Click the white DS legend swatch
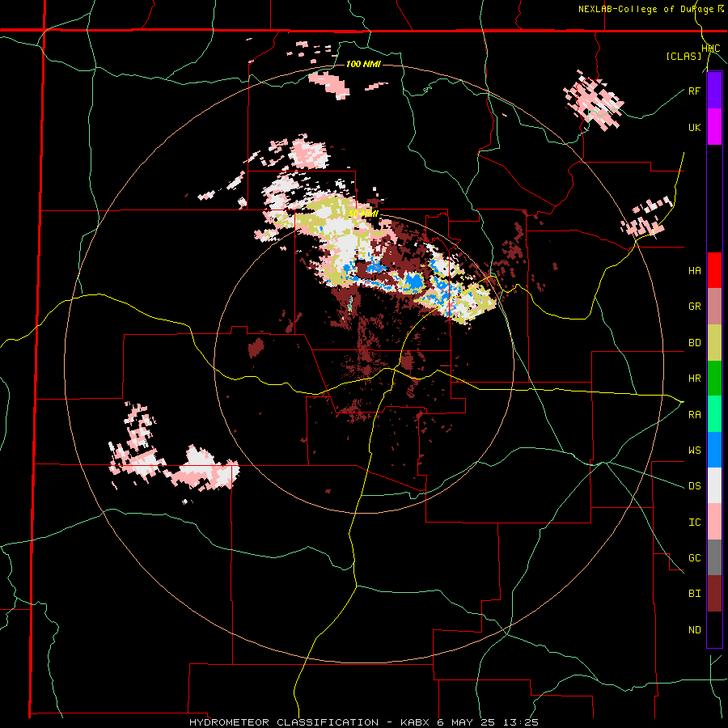The width and height of the screenshot is (728, 728). click(x=714, y=485)
